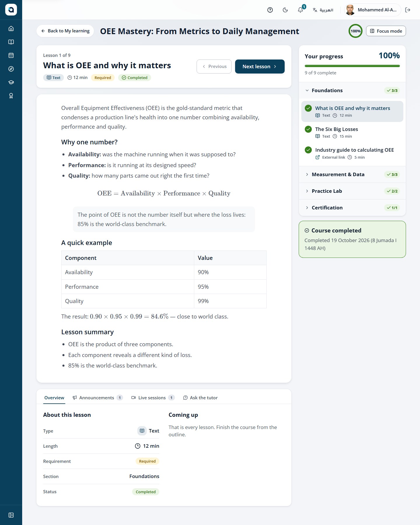Open notifications bell icon
The image size is (420, 525).
pyautogui.click(x=300, y=10)
